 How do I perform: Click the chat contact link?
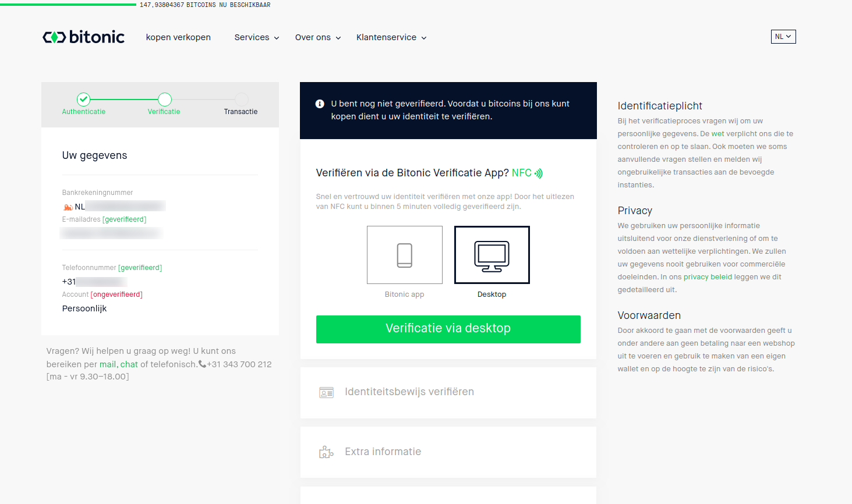129,364
